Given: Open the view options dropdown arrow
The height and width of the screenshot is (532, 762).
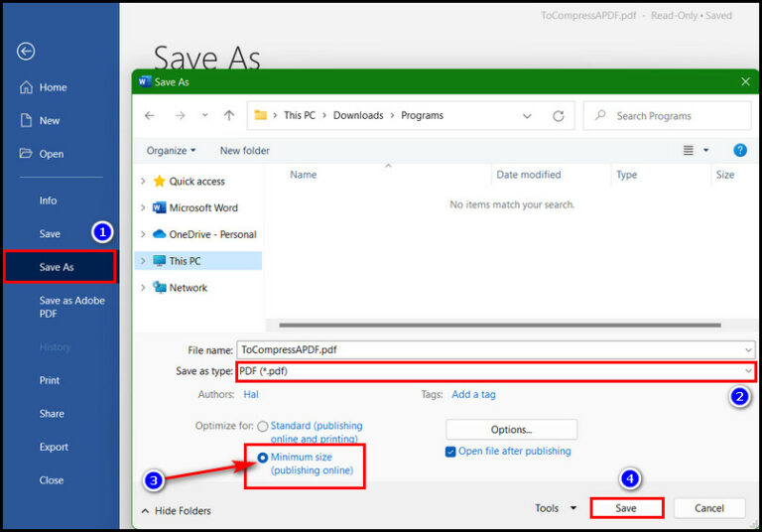Looking at the screenshot, I should [x=705, y=150].
